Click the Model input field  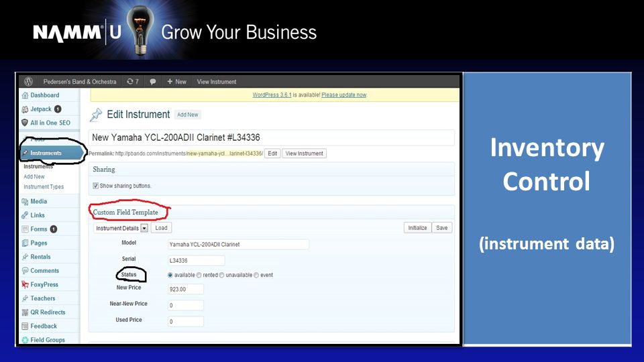(238, 244)
